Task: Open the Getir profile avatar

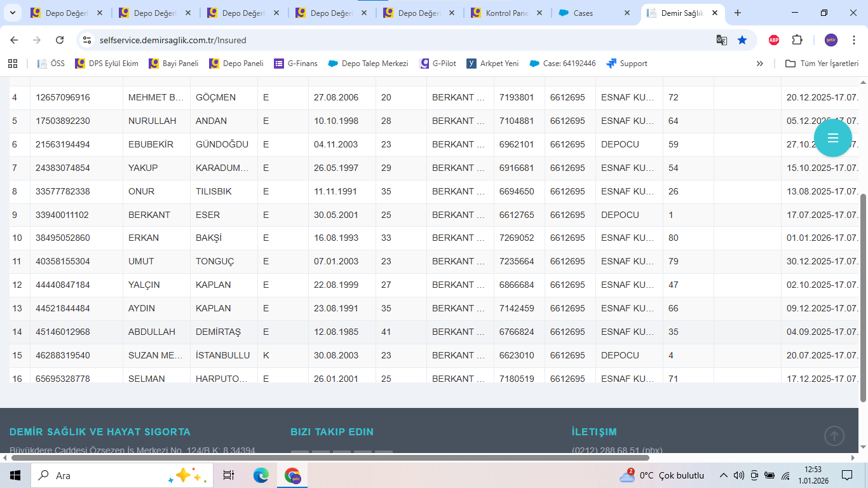Action: 831,40
